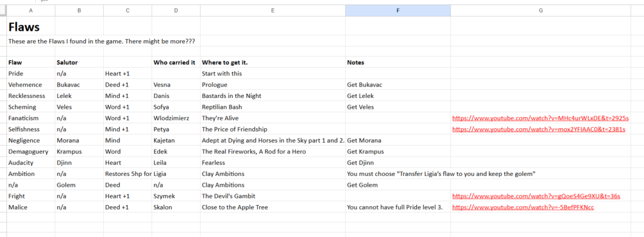Open the Selfishness YouTube link
The height and width of the screenshot is (237, 644).
tap(538, 129)
